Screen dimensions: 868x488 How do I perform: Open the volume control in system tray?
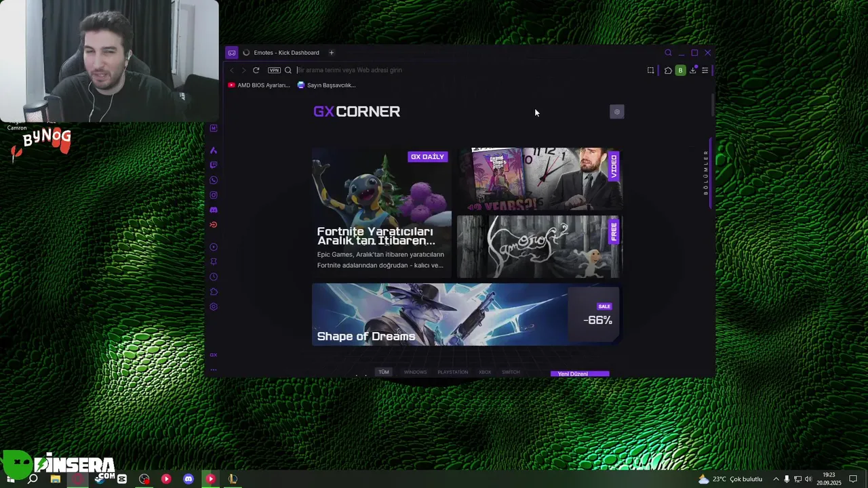808,479
